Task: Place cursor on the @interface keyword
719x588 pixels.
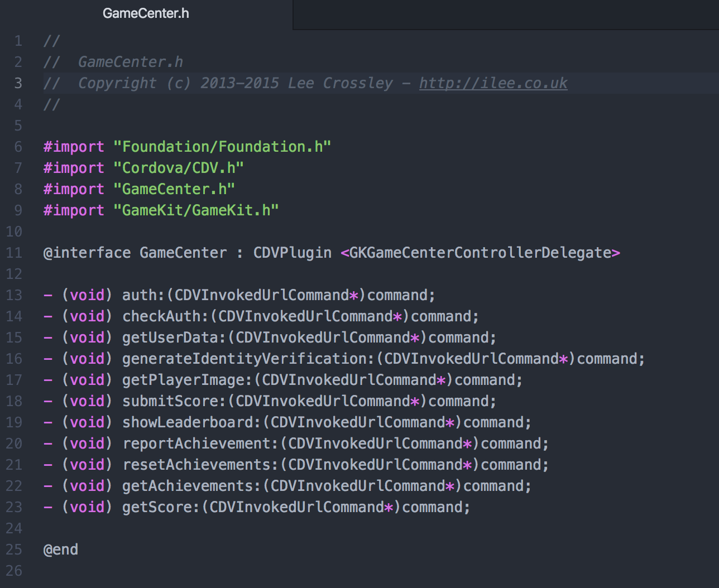Action: tap(87, 253)
